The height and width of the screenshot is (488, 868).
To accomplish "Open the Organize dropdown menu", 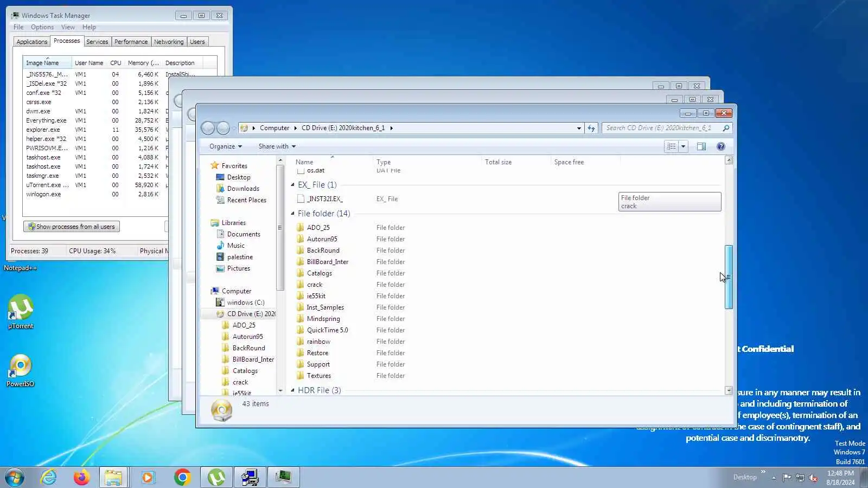I will coord(226,146).
